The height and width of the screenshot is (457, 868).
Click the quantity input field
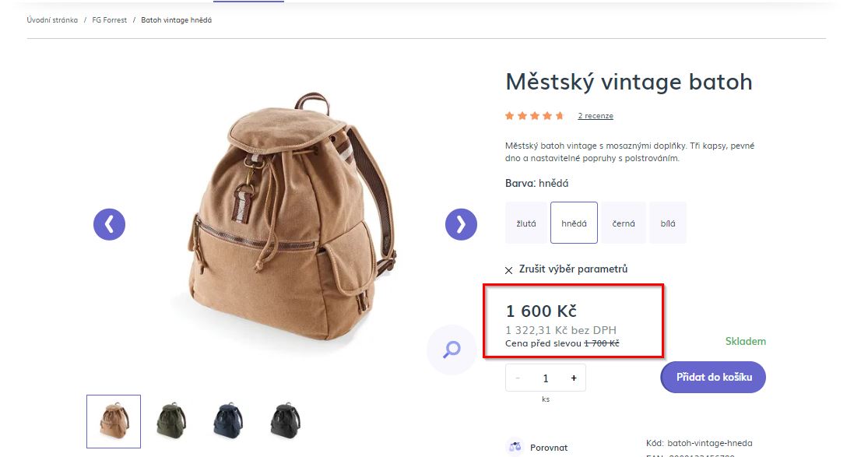546,378
